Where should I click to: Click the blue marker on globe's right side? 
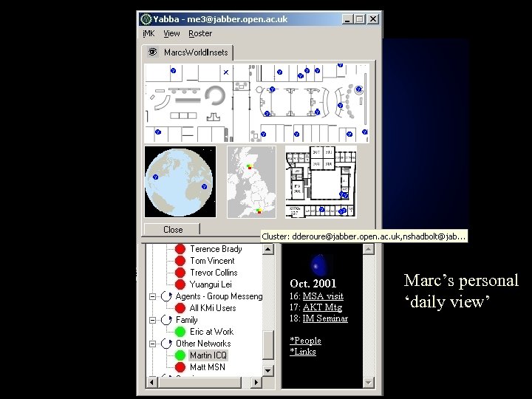tap(204, 187)
